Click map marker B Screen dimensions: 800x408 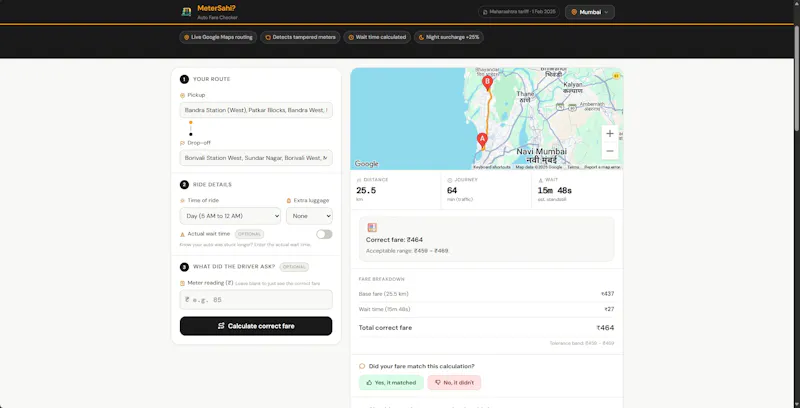pos(487,83)
